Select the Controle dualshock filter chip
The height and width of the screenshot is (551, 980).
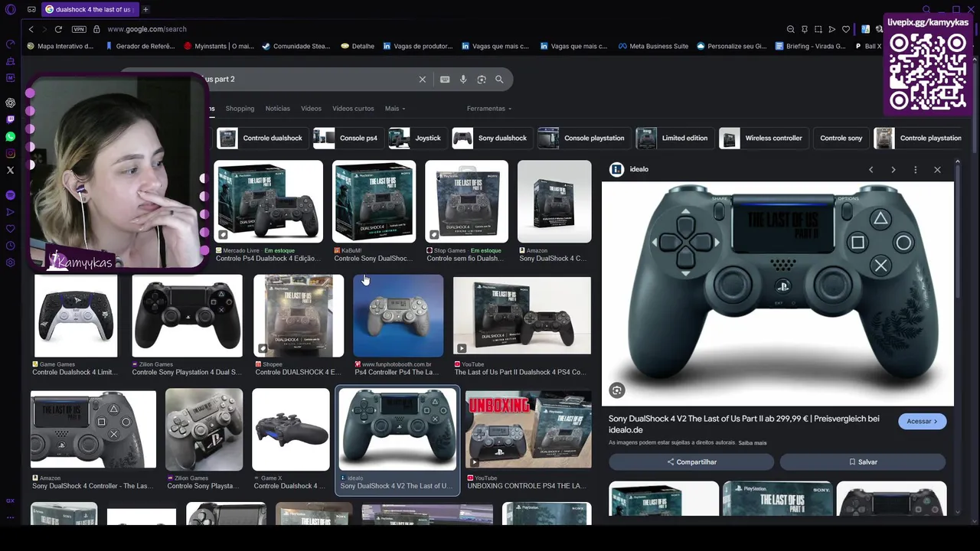[x=261, y=138]
